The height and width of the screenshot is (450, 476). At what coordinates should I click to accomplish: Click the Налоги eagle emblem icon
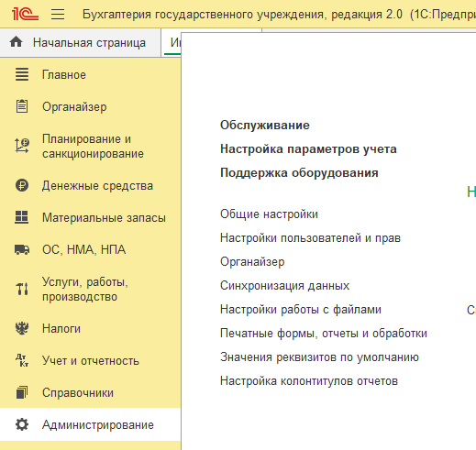point(22,328)
